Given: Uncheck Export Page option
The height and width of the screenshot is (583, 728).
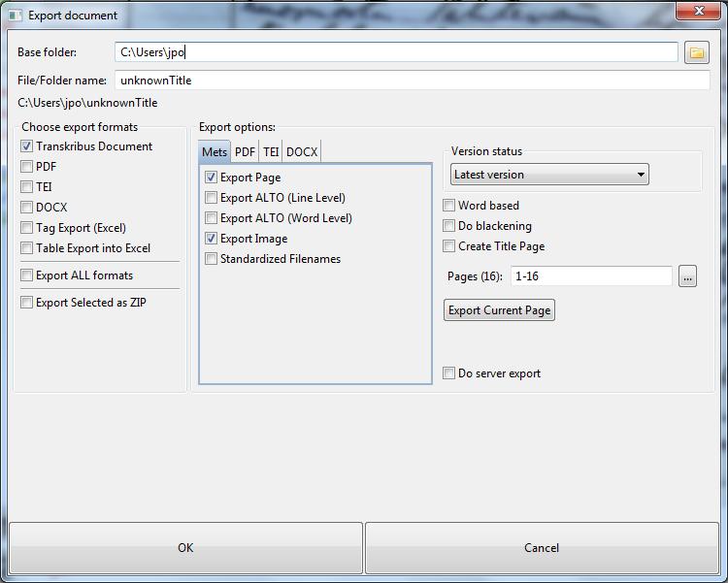Looking at the screenshot, I should coord(211,178).
